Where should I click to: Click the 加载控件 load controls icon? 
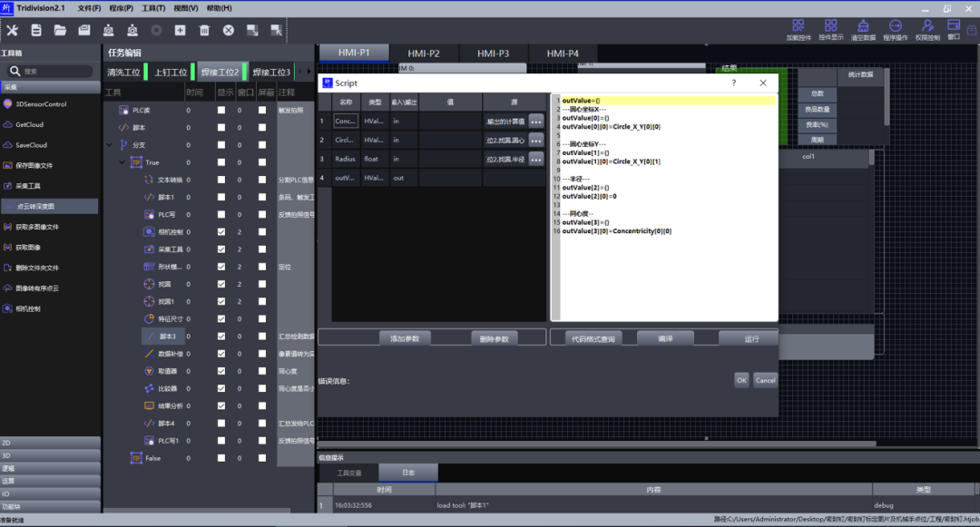click(798, 26)
